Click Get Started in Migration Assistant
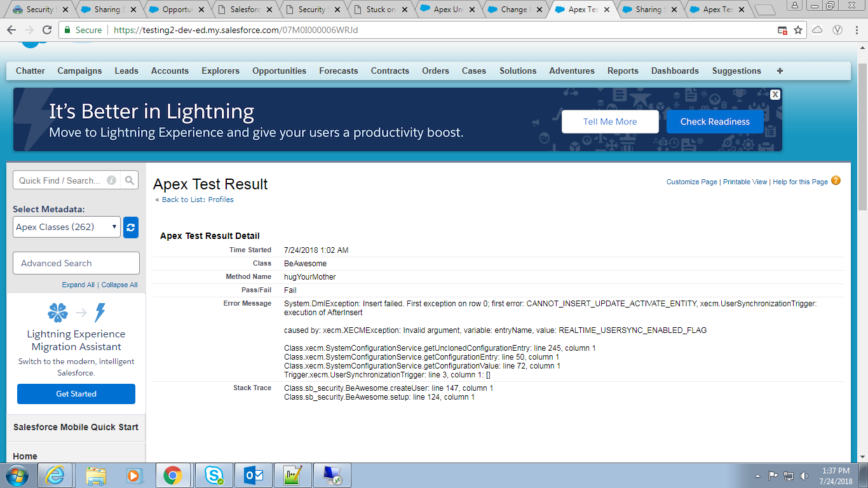Viewport: 868px width, 488px height. point(76,394)
